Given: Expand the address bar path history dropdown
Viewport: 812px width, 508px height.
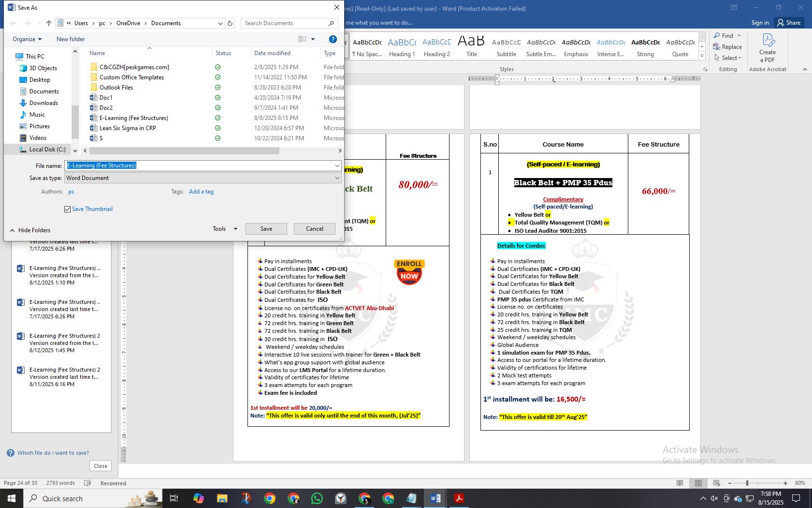Looking at the screenshot, I should [x=220, y=23].
